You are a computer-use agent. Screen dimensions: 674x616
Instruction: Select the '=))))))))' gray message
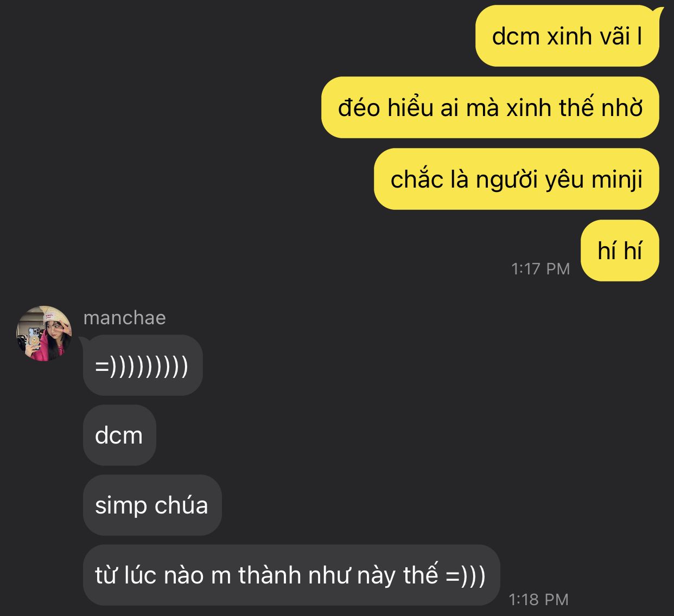pos(143,365)
